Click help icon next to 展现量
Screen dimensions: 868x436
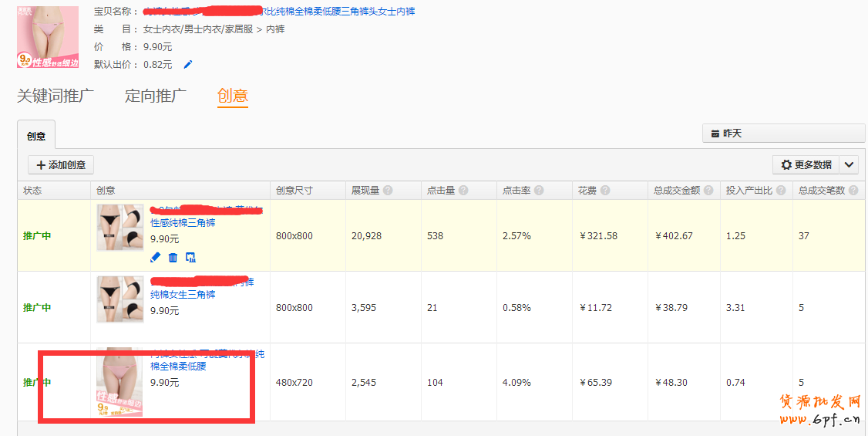click(388, 191)
